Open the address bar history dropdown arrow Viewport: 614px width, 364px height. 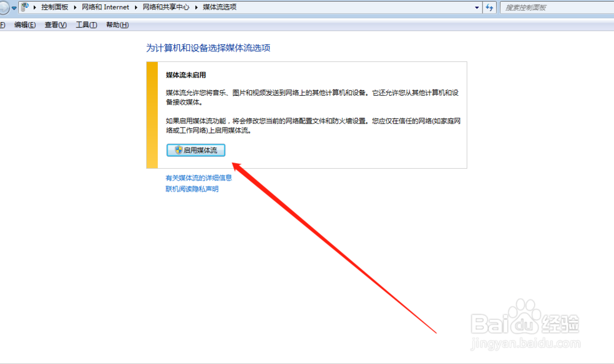(478, 7)
